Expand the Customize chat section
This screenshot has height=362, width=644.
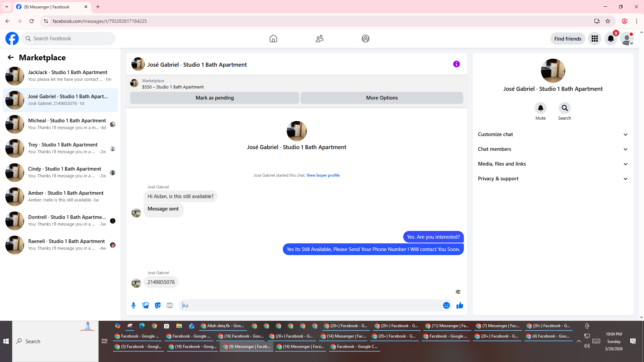(x=553, y=134)
